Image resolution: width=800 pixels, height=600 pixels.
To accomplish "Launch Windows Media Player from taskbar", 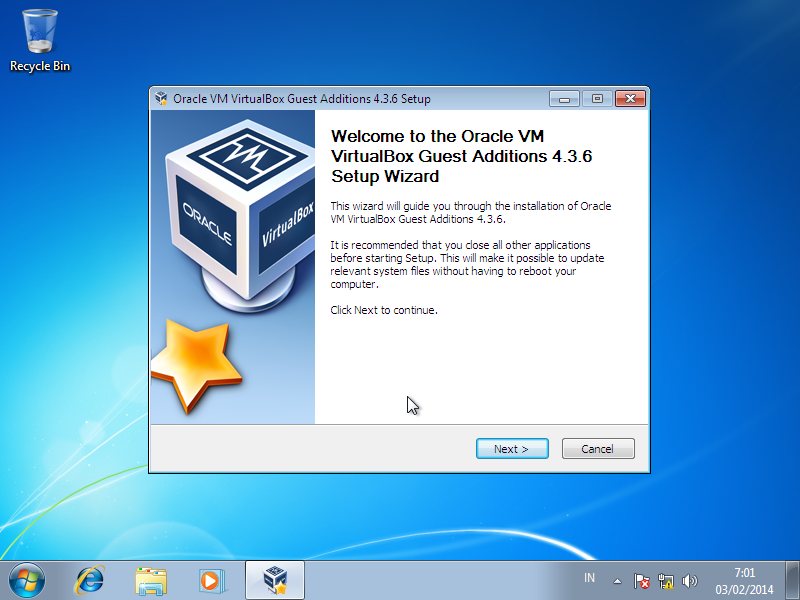I will tap(211, 581).
